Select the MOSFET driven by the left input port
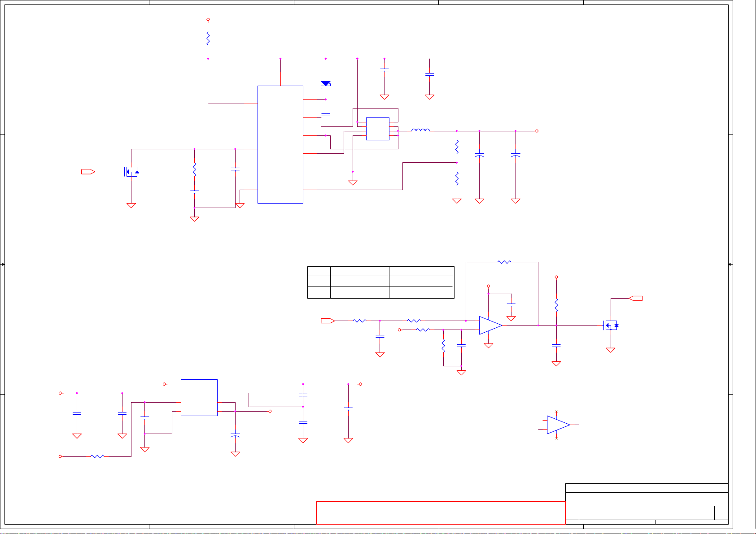Screen dimensions: 756x534 point(131,172)
